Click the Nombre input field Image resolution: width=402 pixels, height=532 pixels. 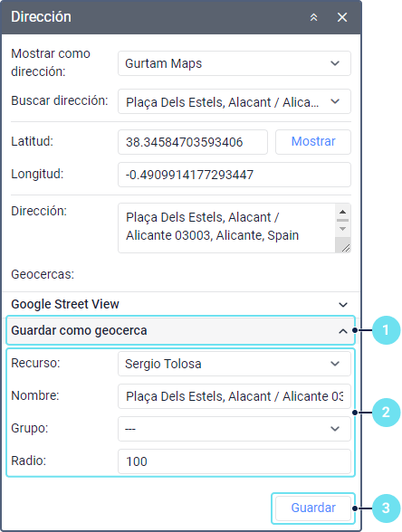(x=234, y=396)
